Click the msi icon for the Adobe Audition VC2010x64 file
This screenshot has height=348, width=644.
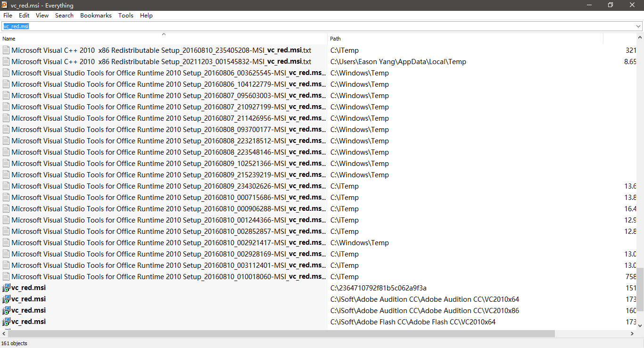[x=6, y=299]
